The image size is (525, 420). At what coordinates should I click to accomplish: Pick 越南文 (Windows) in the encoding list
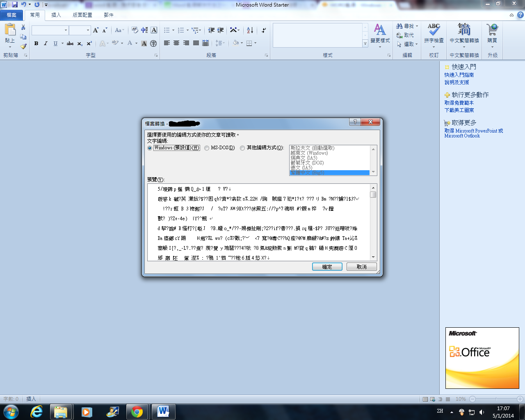click(330, 153)
